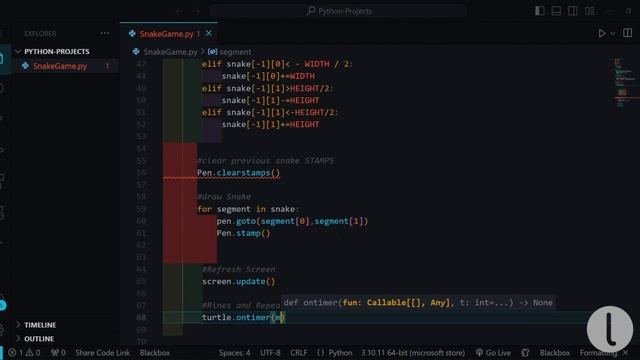Go back with the navigation arrow
Viewport: 640px width, 360px height.
[x=179, y=11]
